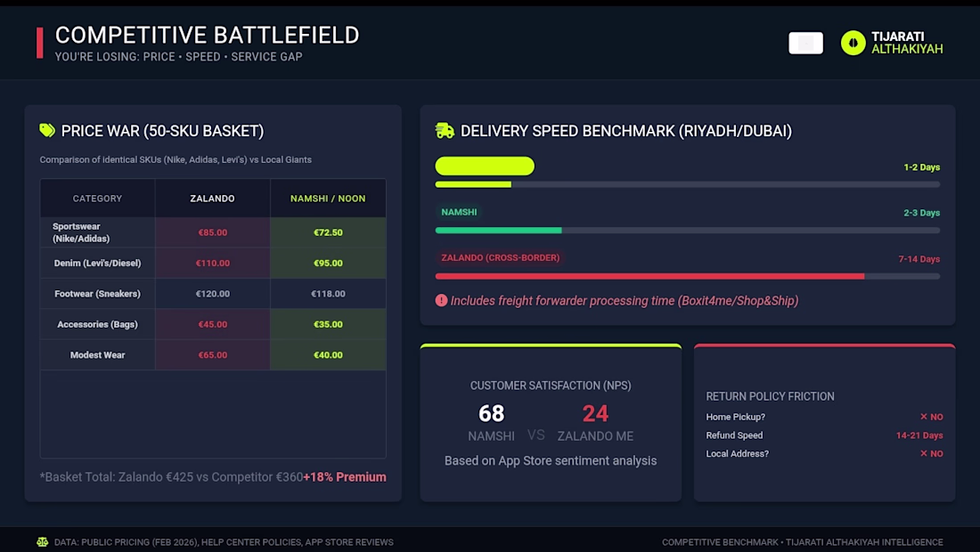
Task: Click the balance scale icon in footer
Action: coord(42,541)
